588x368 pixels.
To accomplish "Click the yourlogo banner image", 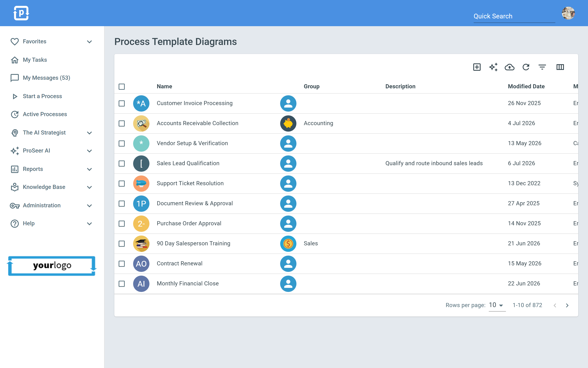I will [52, 266].
